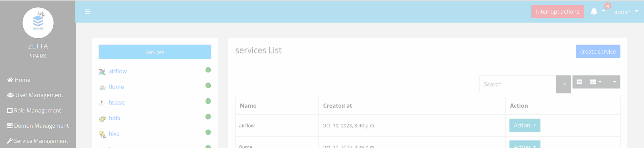The height and width of the screenshot is (148, 644).
Task: Click the Interrupt actions button
Action: tap(557, 12)
